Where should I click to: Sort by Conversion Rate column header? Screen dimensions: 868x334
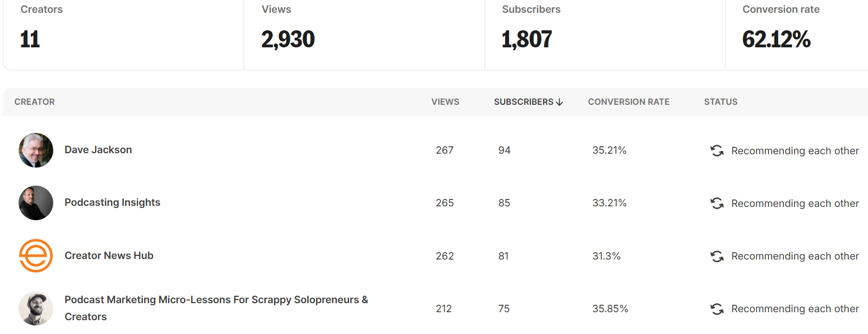(x=628, y=102)
